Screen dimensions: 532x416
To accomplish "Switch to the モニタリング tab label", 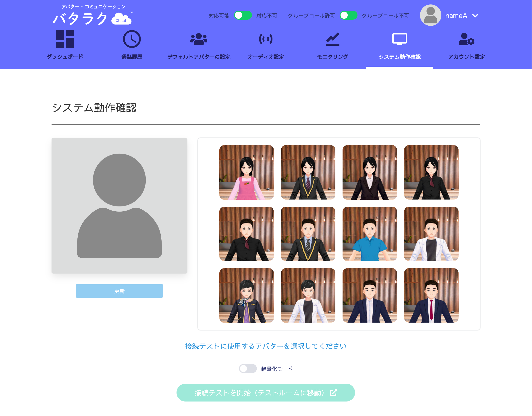I will pos(332,57).
